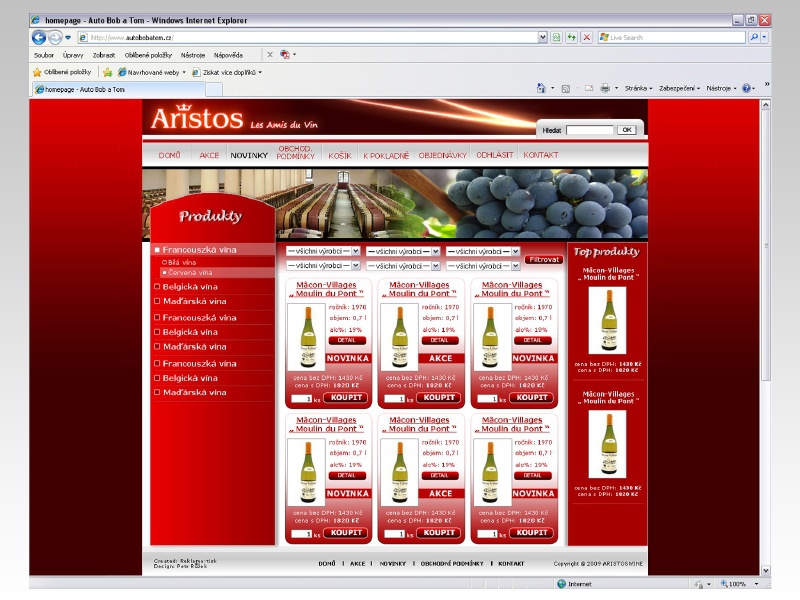Screen dimensions: 800x600
Task: Click the Read Mail envelope icon
Action: (x=589, y=88)
